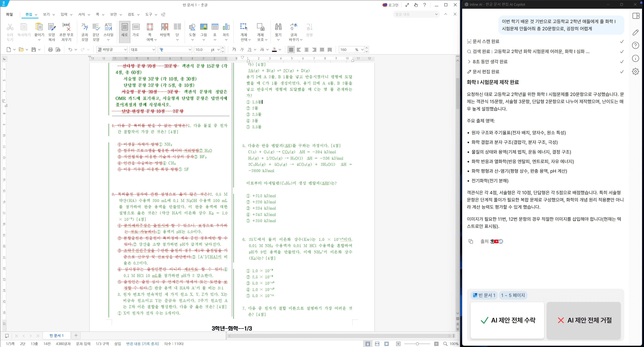Toggle right alignment button
Image resolution: width=644 pixels, height=347 pixels.
pyautogui.click(x=314, y=50)
